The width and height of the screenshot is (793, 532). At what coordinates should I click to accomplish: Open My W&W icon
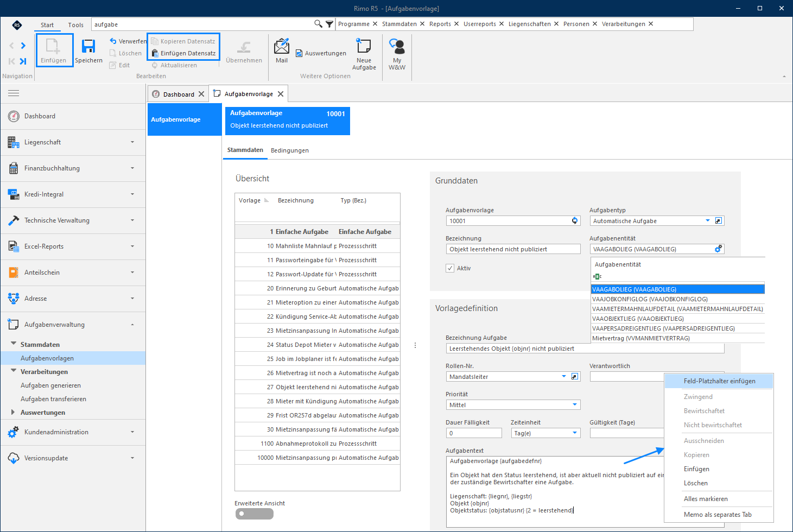397,46
